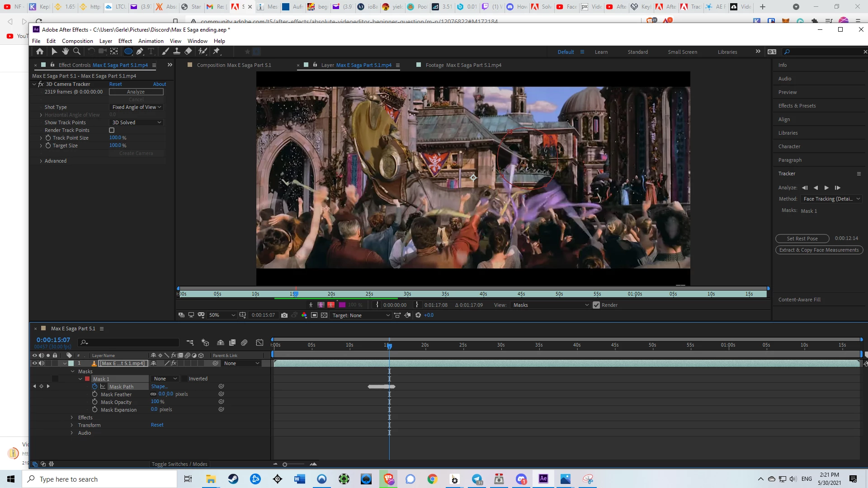Toggle the Render checkbox in Layer panel

[596, 305]
